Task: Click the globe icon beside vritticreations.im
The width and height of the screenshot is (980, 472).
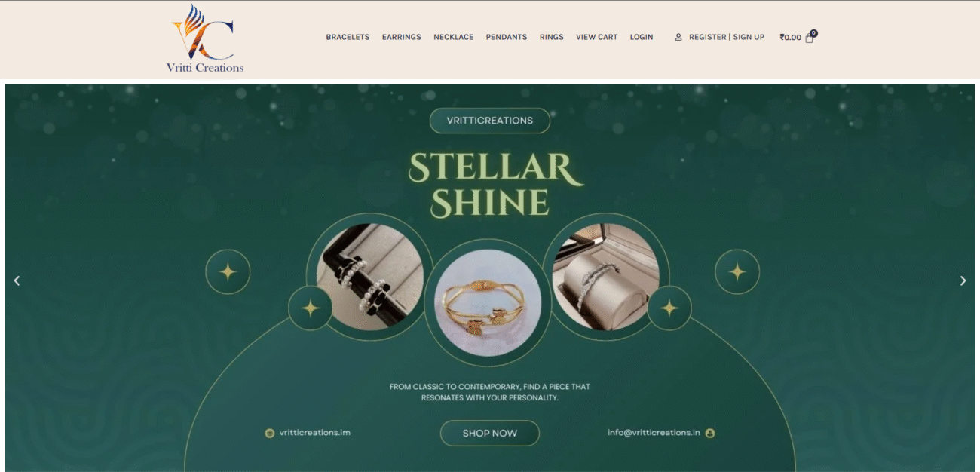Action: click(x=269, y=433)
